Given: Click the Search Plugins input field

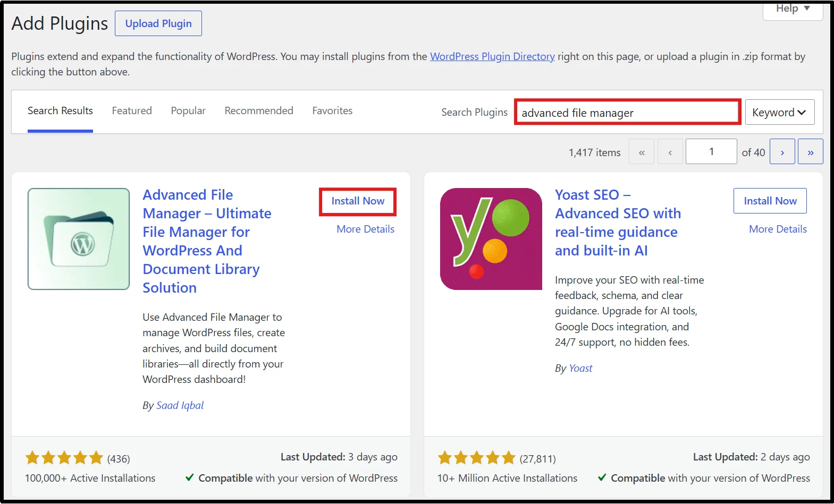Looking at the screenshot, I should (x=628, y=112).
